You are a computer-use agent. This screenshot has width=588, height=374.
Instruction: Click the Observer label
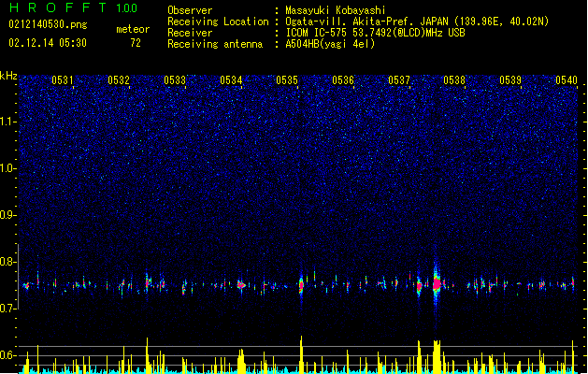(190, 10)
